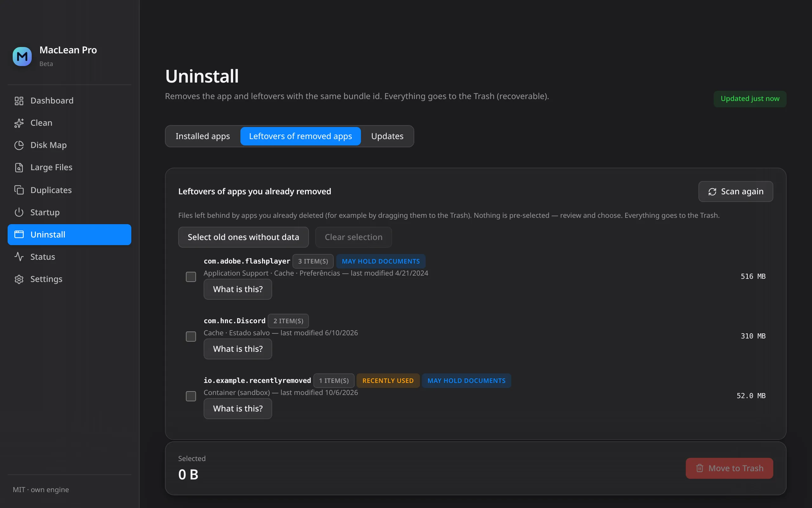Click the 52.0 MB size value
Viewport: 812px width, 508px height.
click(751, 396)
